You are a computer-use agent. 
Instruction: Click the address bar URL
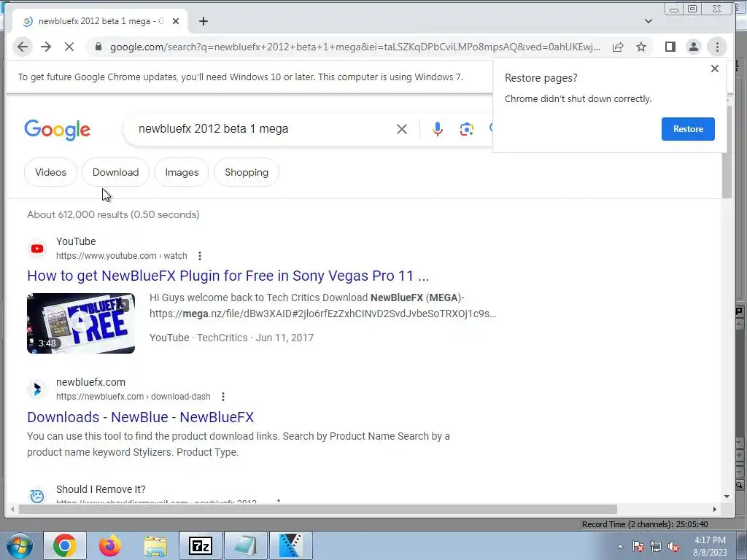coord(355,47)
